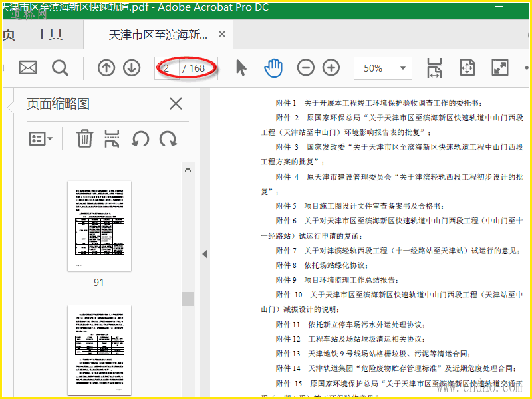Image resolution: width=532 pixels, height=399 pixels.
Task: Click the text line starting 附件 11
Action: tap(350, 325)
